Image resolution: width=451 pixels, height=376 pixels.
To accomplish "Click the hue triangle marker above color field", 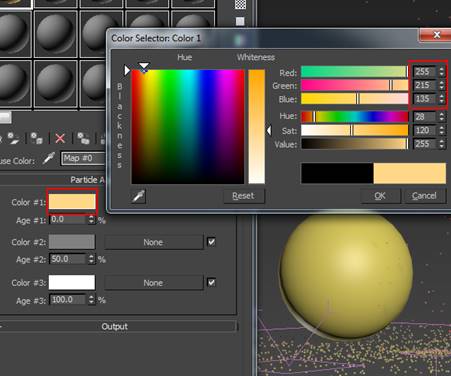I will point(144,66).
